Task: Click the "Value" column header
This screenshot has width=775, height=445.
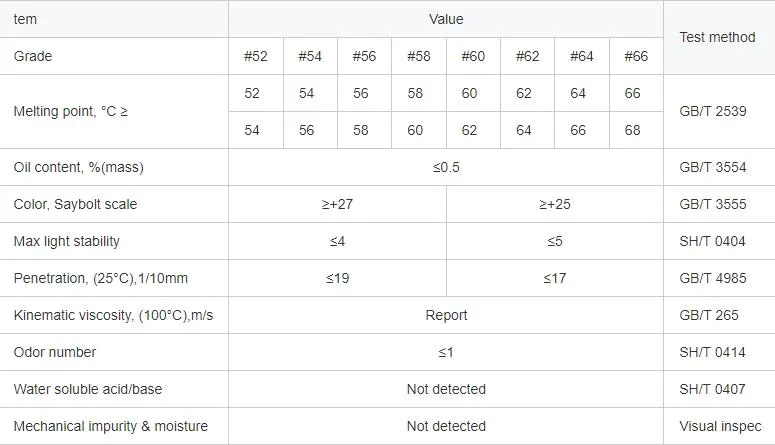Action: 446,19
